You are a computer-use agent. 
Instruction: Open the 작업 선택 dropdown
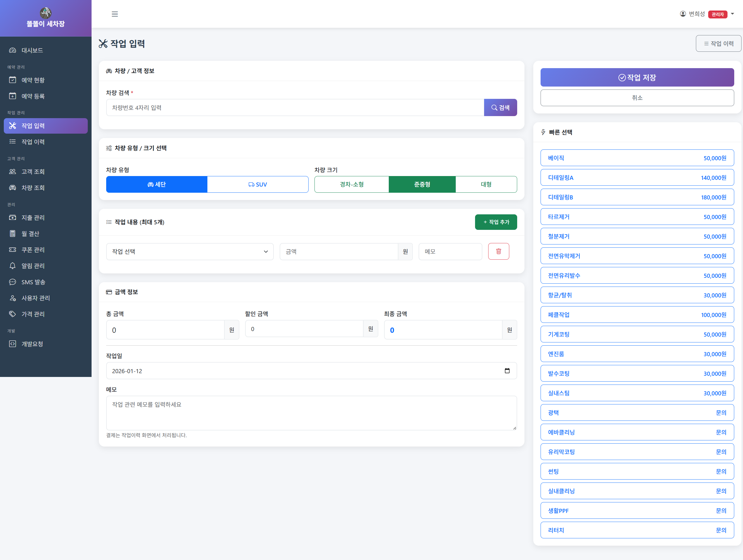click(190, 251)
